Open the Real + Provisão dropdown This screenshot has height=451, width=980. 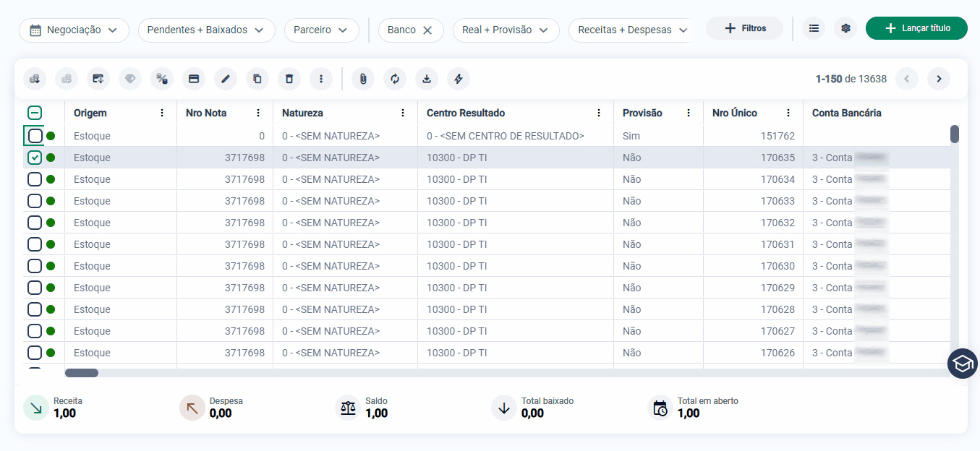tap(506, 30)
